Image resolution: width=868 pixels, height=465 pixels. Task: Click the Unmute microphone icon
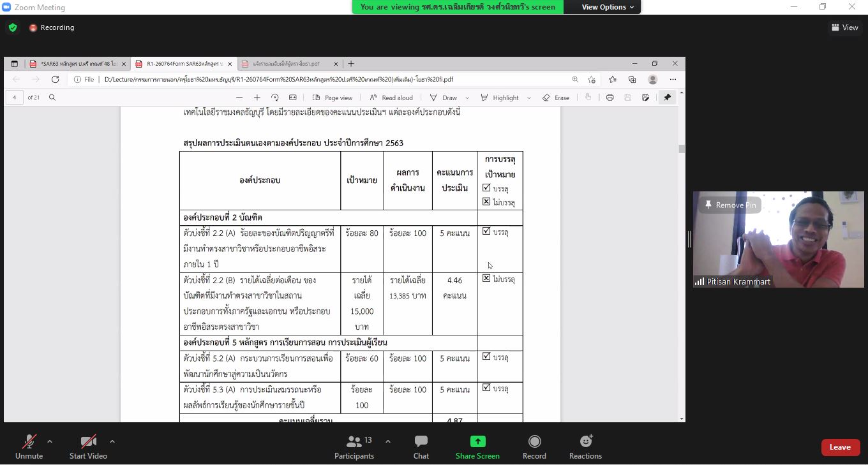pyautogui.click(x=29, y=441)
